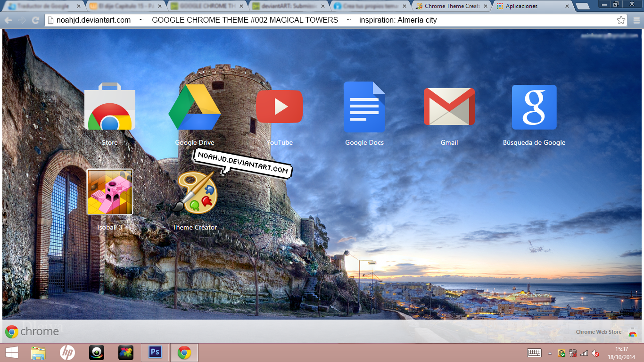This screenshot has height=362, width=644.
Task: Open the colorful puzzle taskbar app
Action: [x=126, y=353]
